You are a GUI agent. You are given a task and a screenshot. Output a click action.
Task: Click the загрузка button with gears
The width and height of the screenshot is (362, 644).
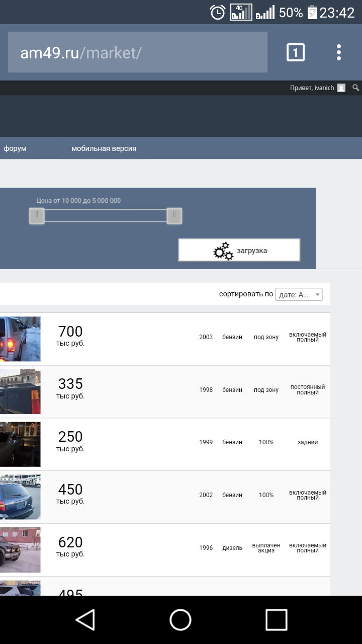(239, 250)
